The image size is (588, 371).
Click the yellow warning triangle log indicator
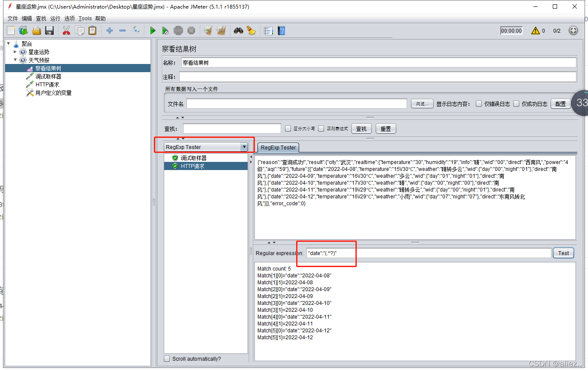pyautogui.click(x=535, y=30)
